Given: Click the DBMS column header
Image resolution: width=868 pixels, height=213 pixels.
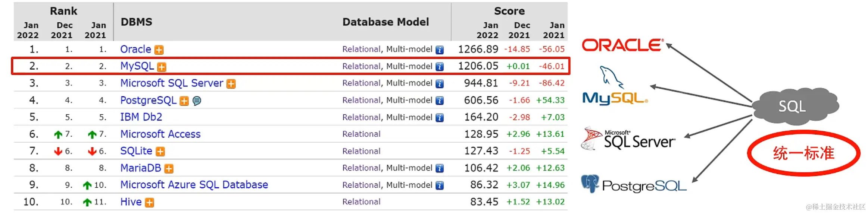Looking at the screenshot, I should 137,22.
